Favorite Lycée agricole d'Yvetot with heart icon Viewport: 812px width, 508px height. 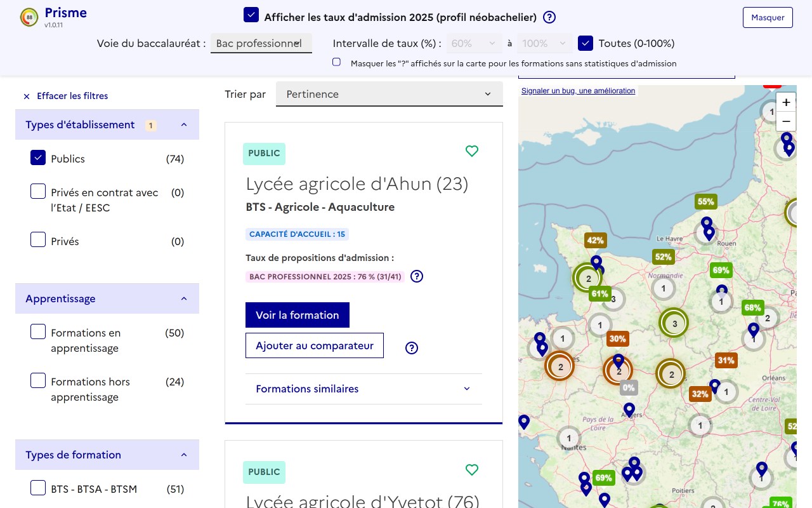[x=471, y=470]
